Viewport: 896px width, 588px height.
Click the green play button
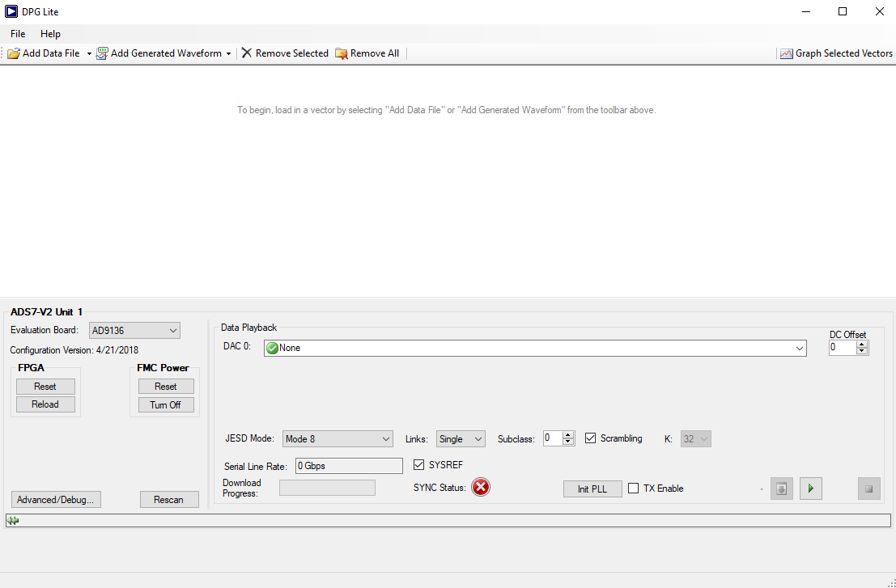pyautogui.click(x=811, y=489)
